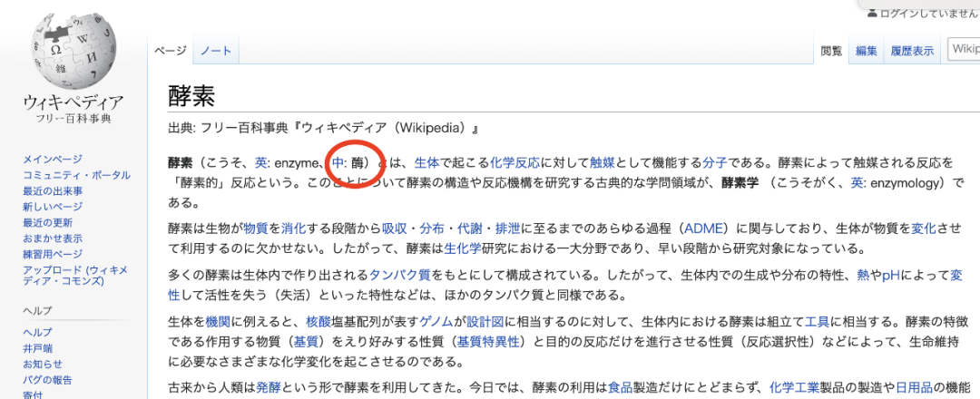Follow the 核酸 link
The image size is (980, 399).
[318, 322]
